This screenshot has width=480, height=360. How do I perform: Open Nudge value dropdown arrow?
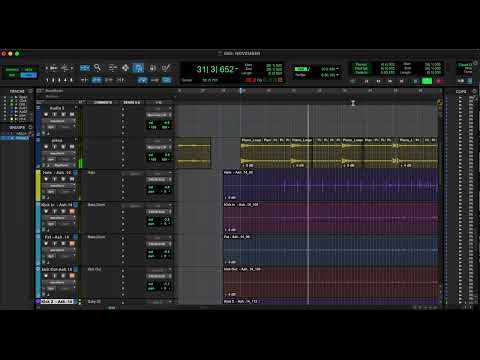(x=338, y=75)
